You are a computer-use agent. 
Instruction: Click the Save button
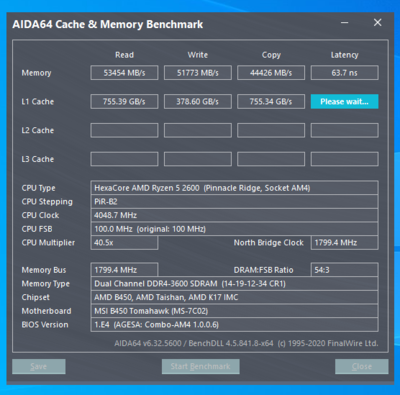point(39,366)
